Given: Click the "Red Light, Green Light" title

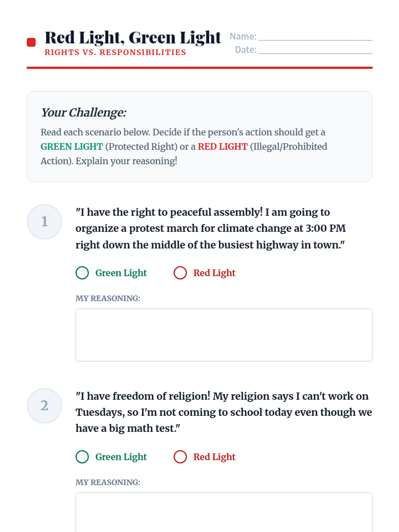Looking at the screenshot, I should point(133,37).
